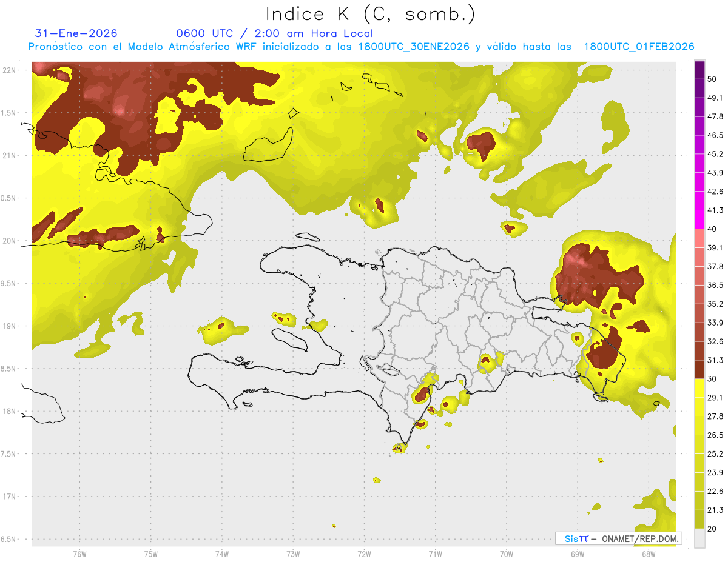This screenshot has width=728, height=562.
Task: Click the '21N' latitude axis label
Action: tap(8, 155)
